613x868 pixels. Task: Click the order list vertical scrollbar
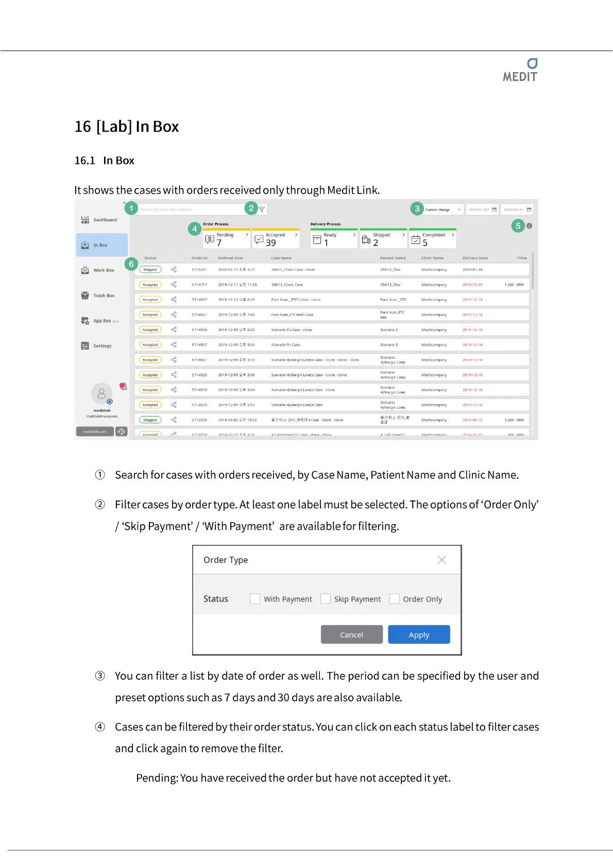533,272
